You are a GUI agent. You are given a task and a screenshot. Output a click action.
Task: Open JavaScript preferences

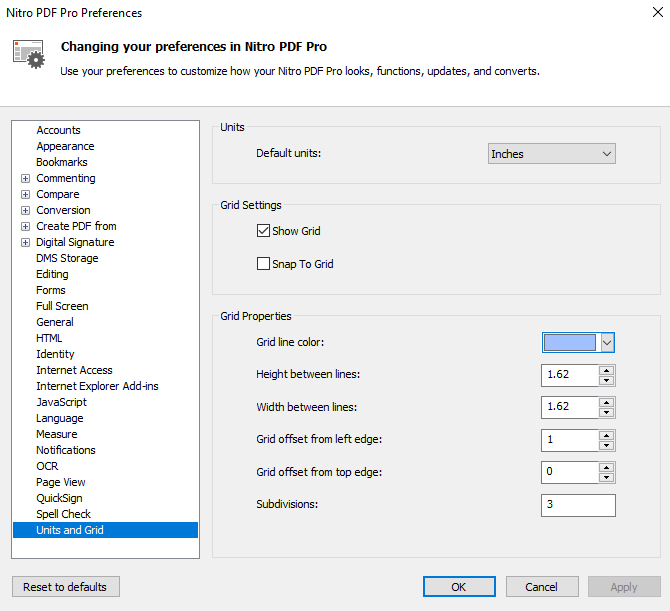(61, 402)
